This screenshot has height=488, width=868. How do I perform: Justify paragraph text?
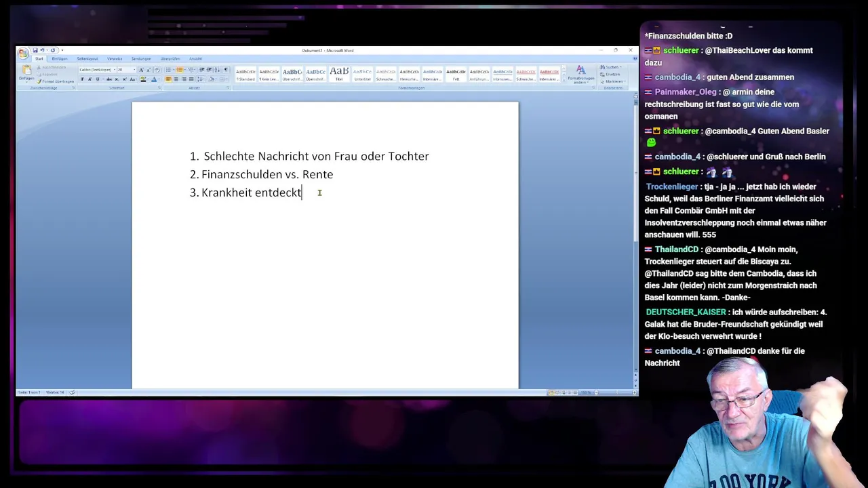click(191, 79)
